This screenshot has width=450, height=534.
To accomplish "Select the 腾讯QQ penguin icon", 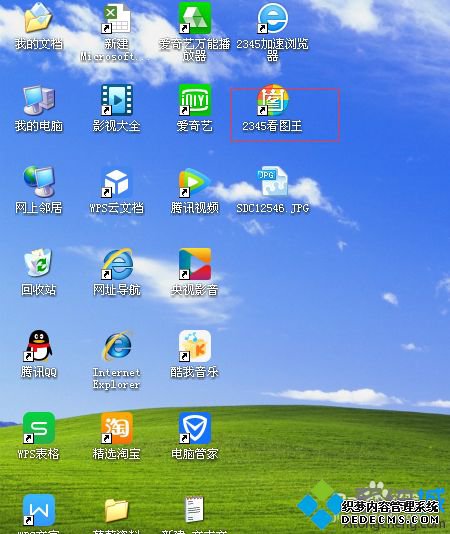I will click(38, 346).
